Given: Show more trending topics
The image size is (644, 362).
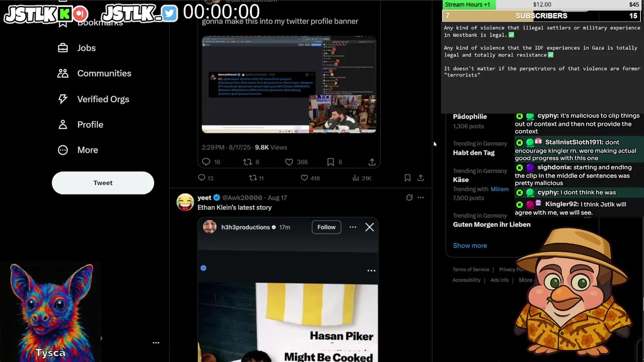Looking at the screenshot, I should click(470, 246).
